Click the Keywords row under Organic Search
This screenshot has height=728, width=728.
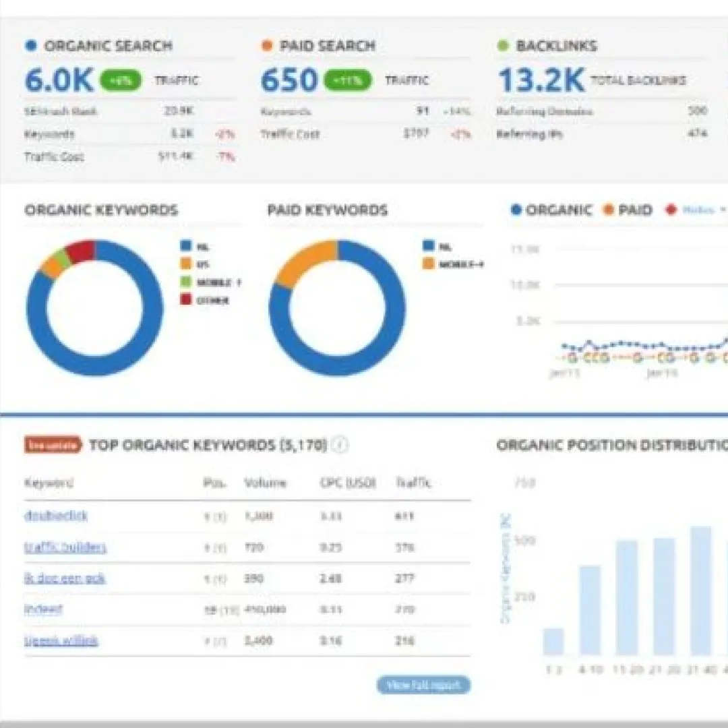[x=130, y=134]
